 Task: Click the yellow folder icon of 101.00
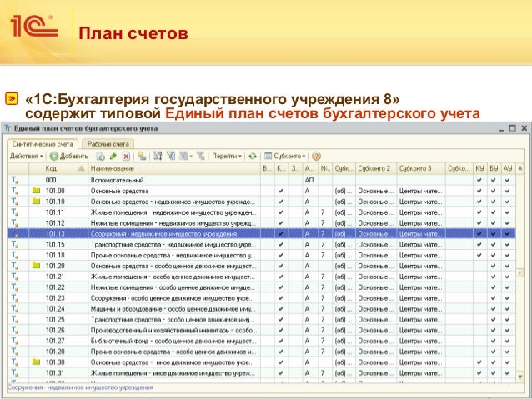pyautogui.click(x=36, y=191)
